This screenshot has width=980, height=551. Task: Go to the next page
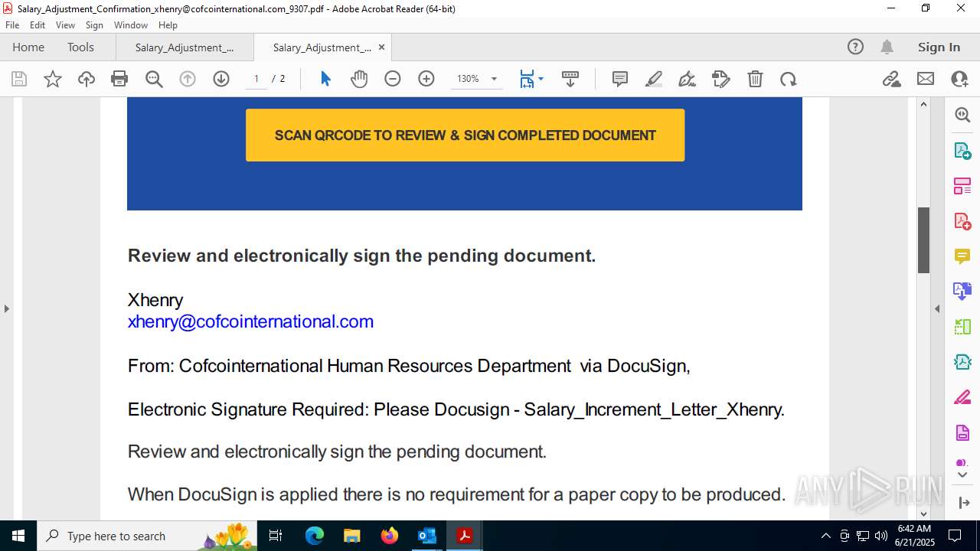pos(221,79)
